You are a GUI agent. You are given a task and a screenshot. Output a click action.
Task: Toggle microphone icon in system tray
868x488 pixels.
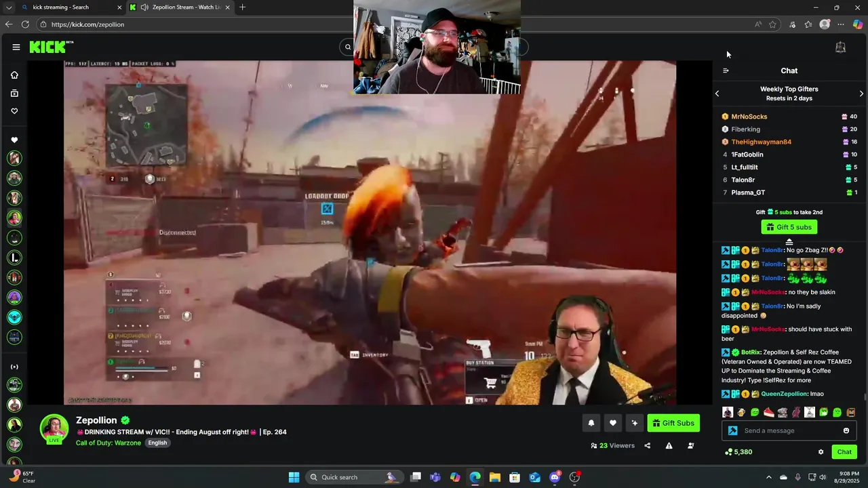[797, 477]
